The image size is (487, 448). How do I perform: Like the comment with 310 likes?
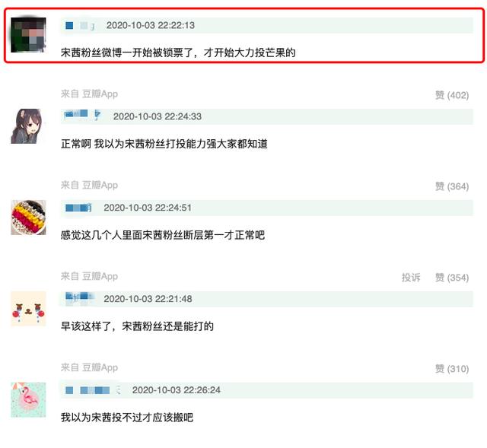452,369
